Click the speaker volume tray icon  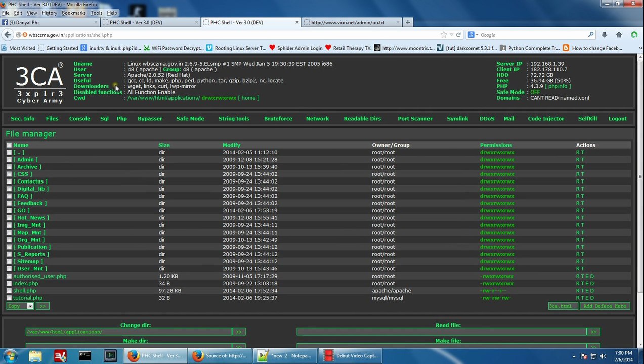[x=603, y=356]
